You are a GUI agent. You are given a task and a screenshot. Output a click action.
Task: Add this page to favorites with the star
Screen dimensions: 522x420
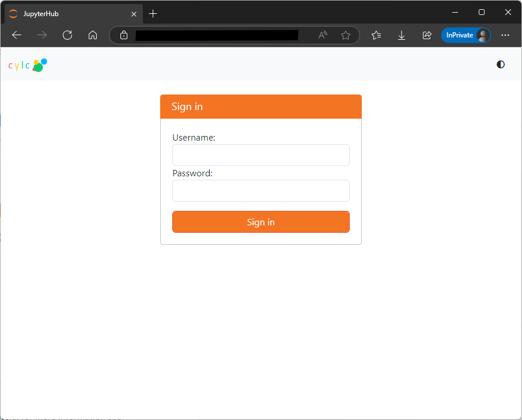click(x=346, y=35)
